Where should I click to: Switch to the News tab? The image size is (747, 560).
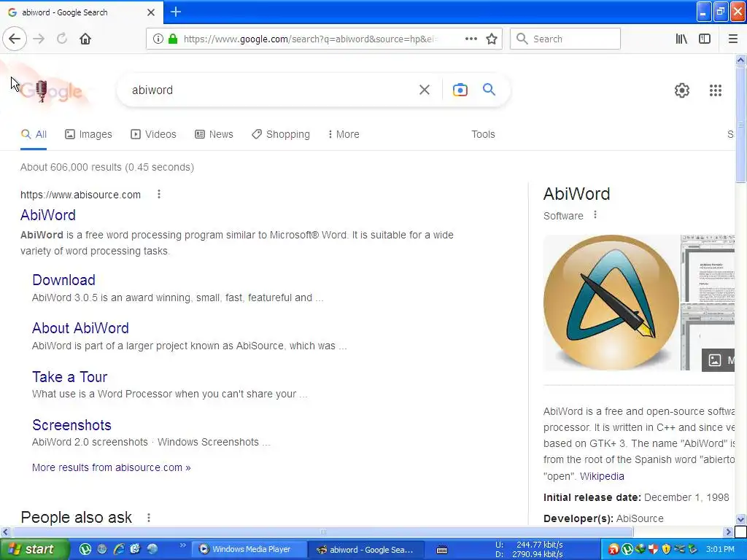point(214,134)
